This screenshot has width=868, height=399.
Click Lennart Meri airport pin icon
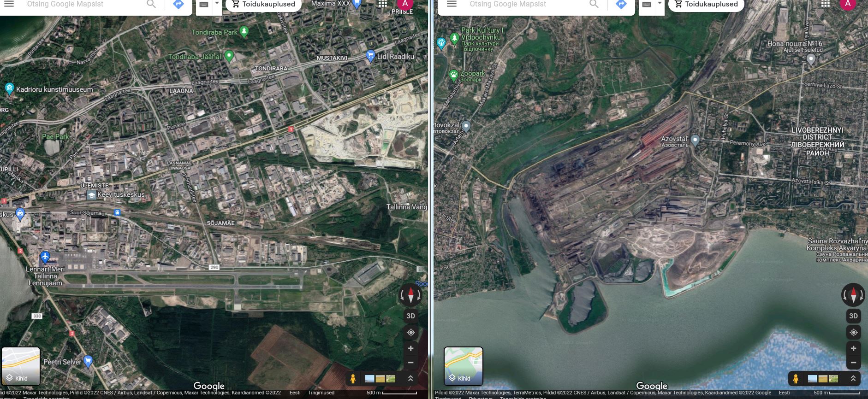pyautogui.click(x=45, y=256)
